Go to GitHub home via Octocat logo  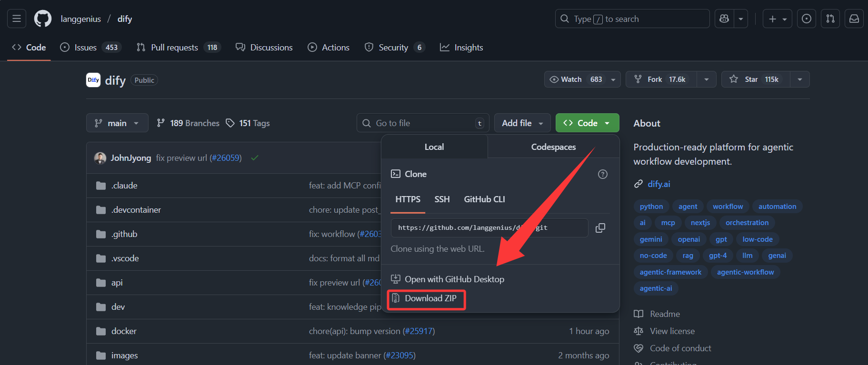pos(43,19)
